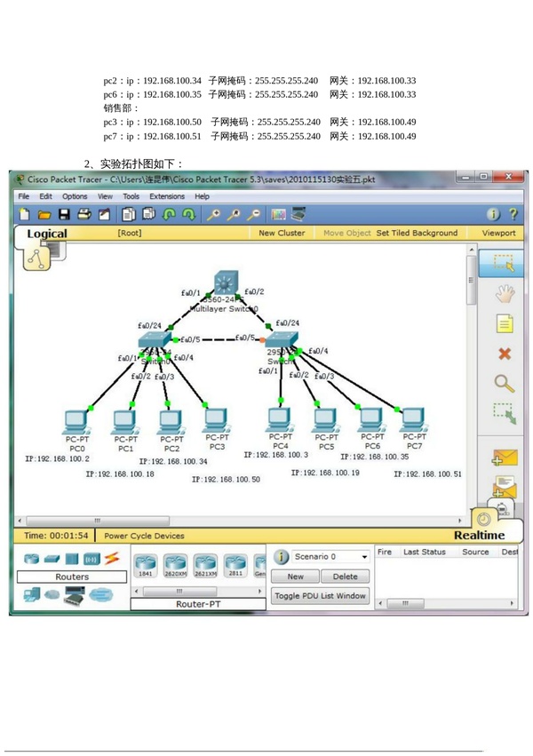533x756 pixels.
Task: Click the Print icon in toolbar
Action: click(84, 214)
